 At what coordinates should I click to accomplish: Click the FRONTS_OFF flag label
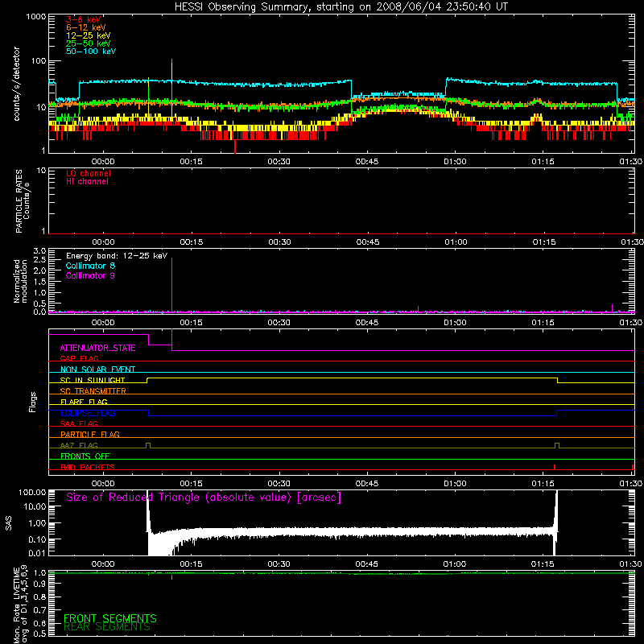(x=85, y=456)
